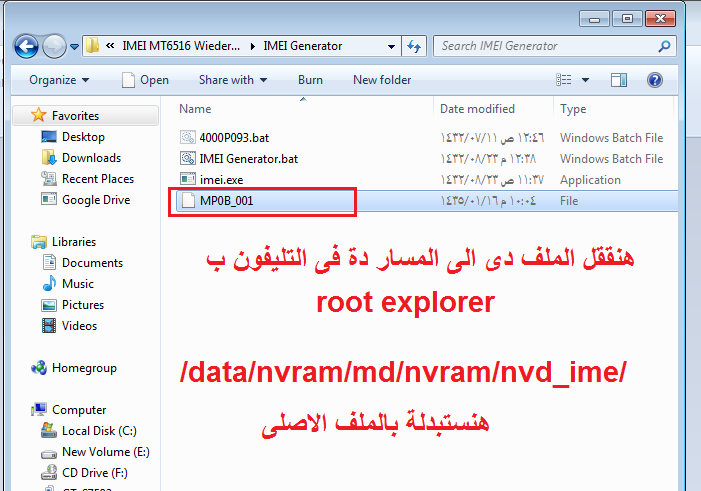The width and height of the screenshot is (701, 491).
Task: Click the Local Disk (C:) drive icon
Action: coord(49,430)
